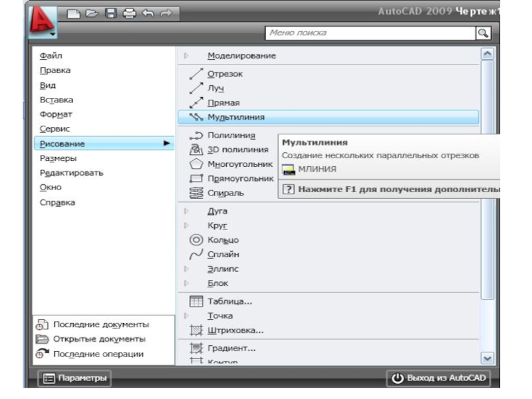Image resolution: width=532 pixels, height=399 pixels.
Task: Click the Штриховка hatch icon
Action: [x=196, y=331]
